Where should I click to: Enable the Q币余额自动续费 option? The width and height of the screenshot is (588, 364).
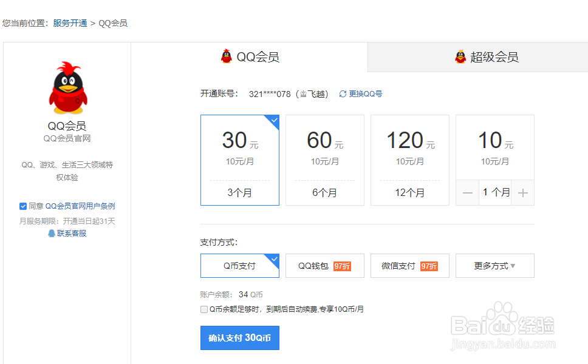point(204,309)
